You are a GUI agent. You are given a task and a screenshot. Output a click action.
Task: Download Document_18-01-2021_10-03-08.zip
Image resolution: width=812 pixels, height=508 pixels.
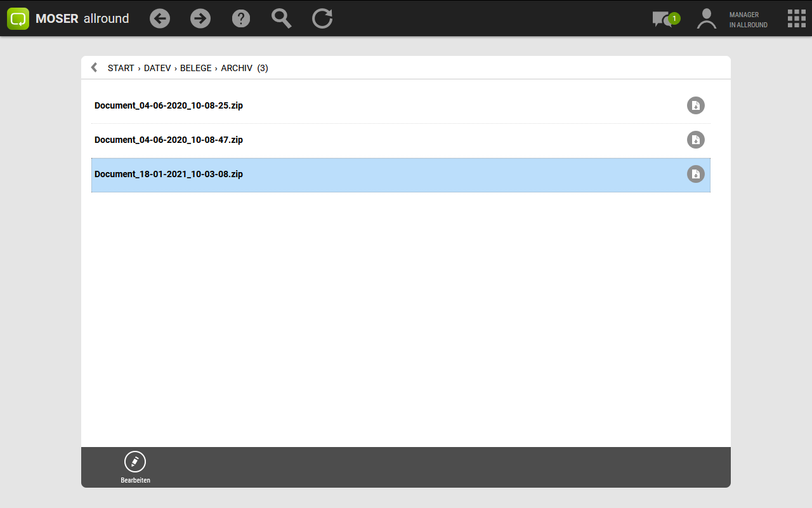[696, 174]
